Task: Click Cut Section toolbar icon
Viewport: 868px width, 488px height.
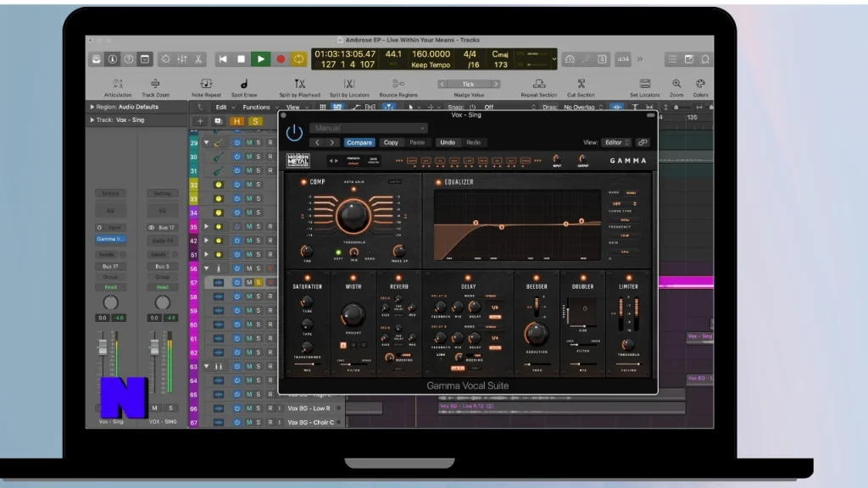Action: pyautogui.click(x=581, y=84)
